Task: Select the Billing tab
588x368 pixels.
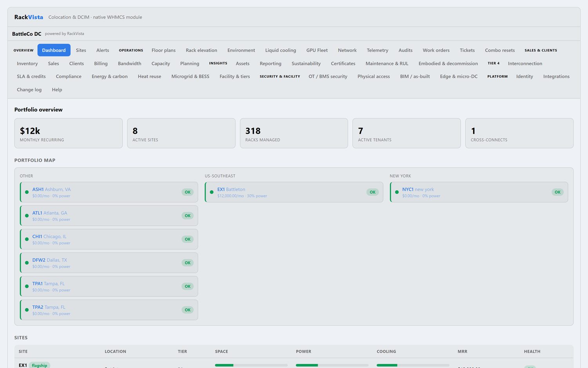Action: pyautogui.click(x=101, y=64)
